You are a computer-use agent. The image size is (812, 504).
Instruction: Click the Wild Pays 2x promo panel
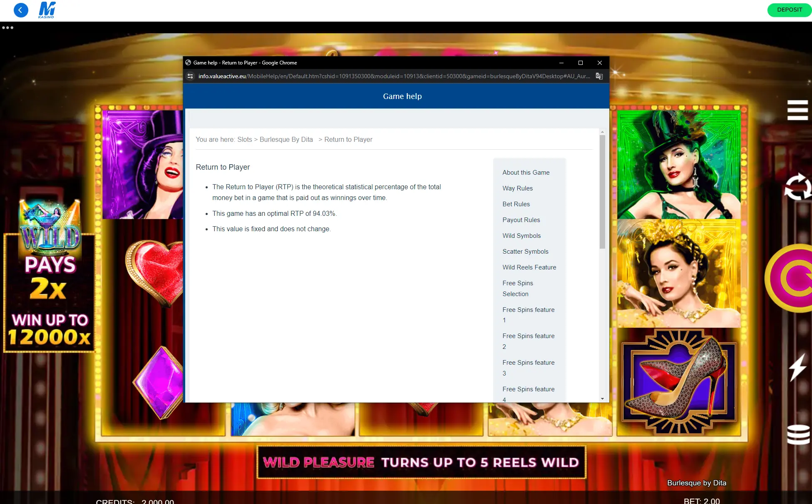click(x=50, y=277)
